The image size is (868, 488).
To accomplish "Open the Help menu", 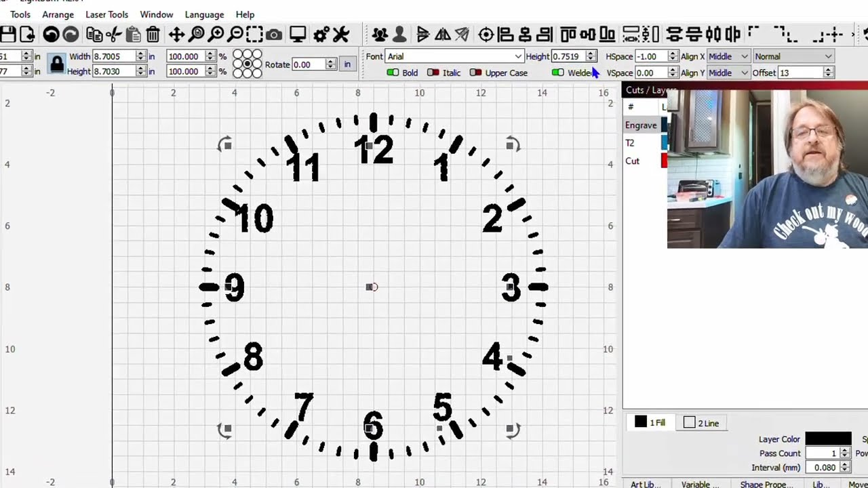I will pyautogui.click(x=245, y=14).
